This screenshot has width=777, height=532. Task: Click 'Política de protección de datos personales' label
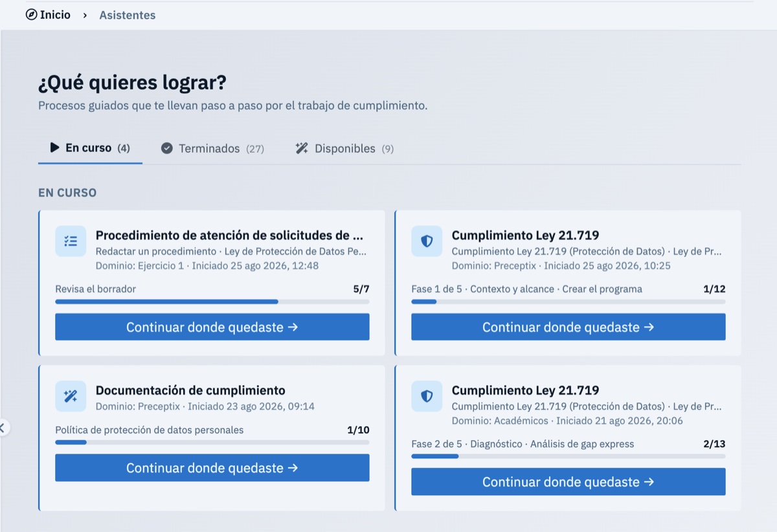[x=150, y=430]
